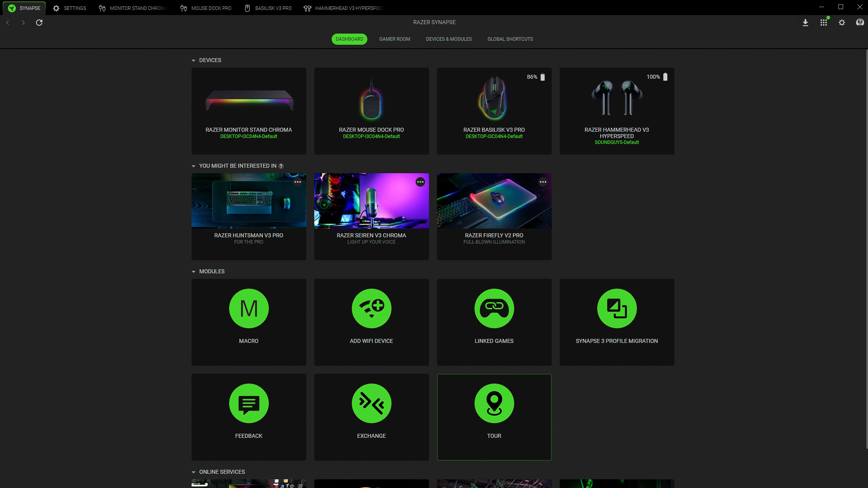
Task: Click the RAZER SYNAPSE title text
Action: (434, 23)
